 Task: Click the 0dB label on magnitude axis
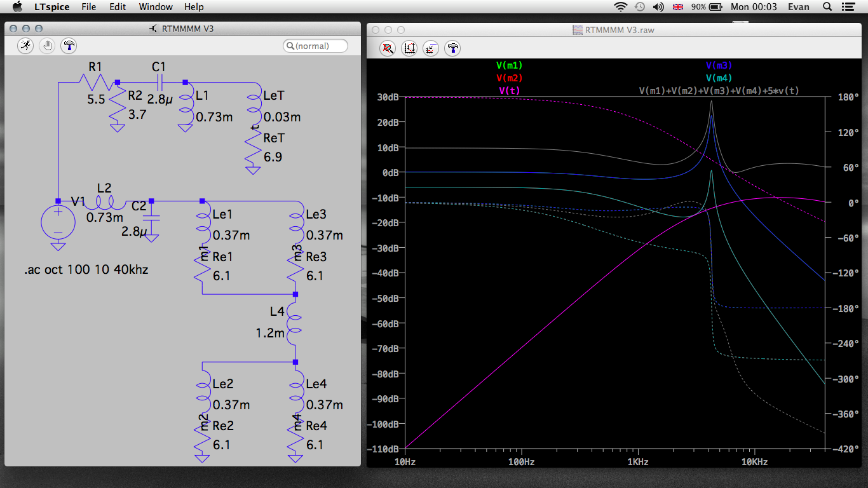[391, 172]
